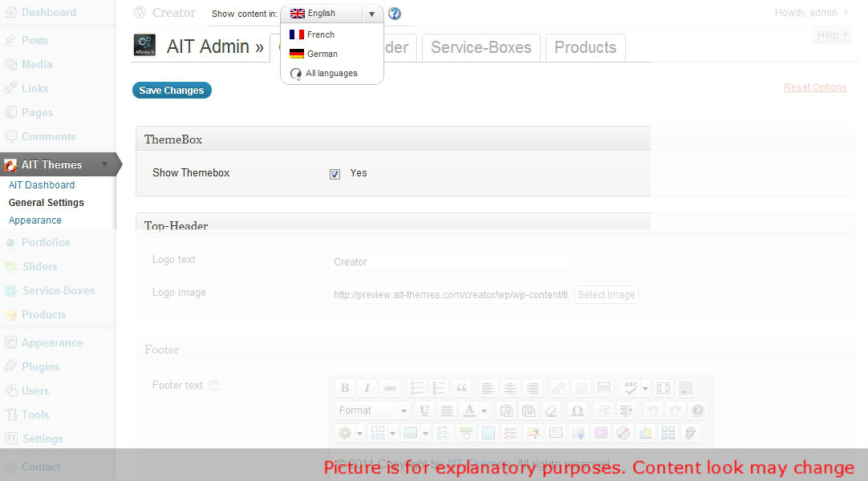
Task: Click the Save Changes button
Action: [172, 91]
